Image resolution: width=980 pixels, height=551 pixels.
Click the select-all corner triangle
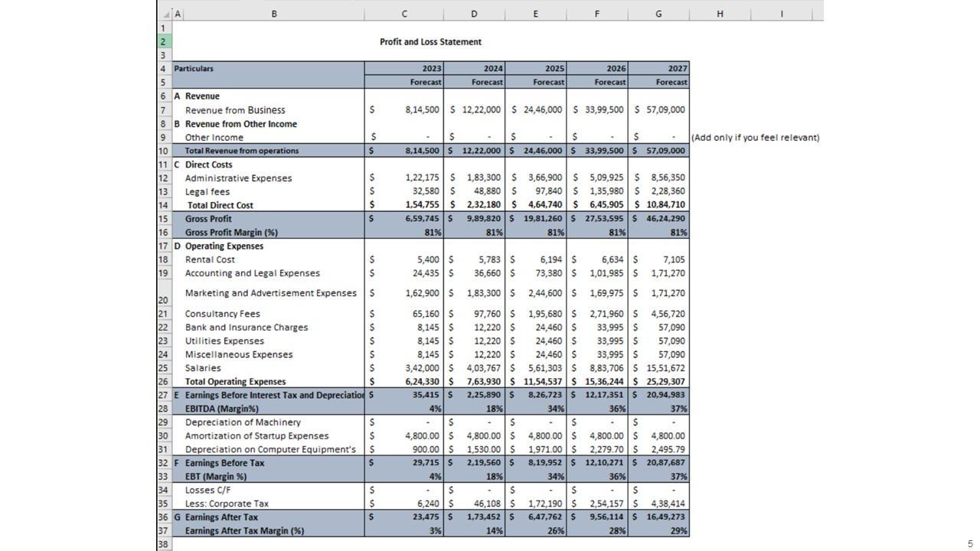pos(165,15)
